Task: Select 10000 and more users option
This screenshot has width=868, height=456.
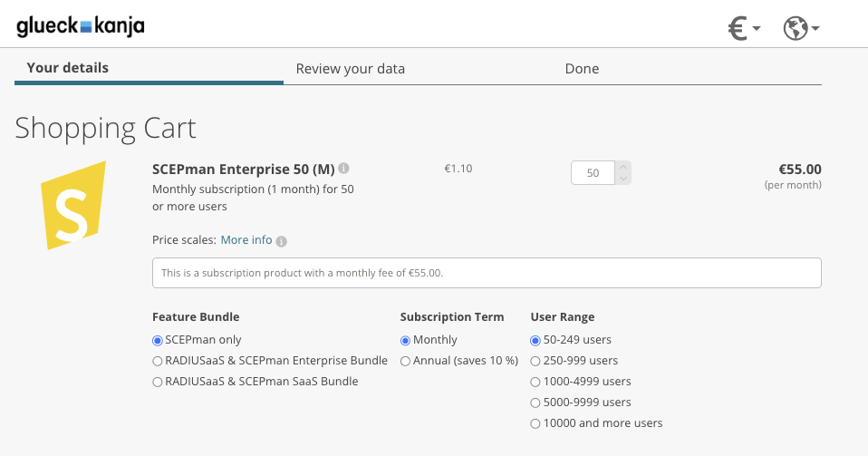Action: 536,423
